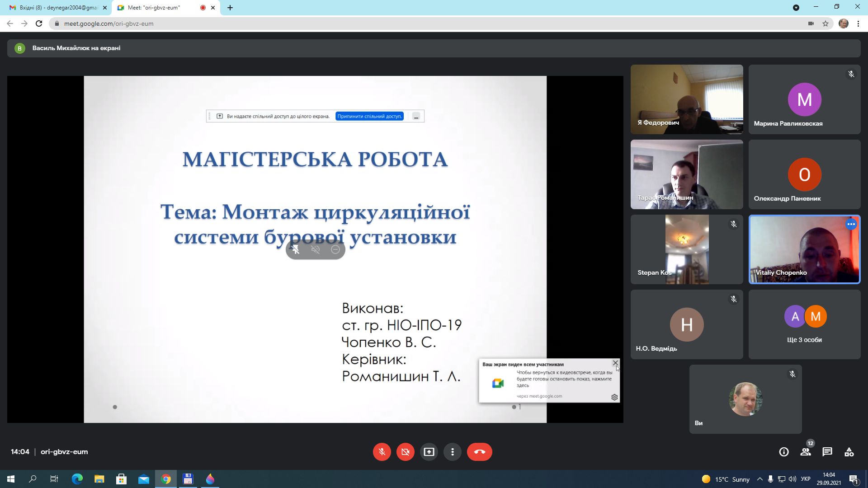
Task: Click the remove from call minus icon
Action: pyautogui.click(x=335, y=249)
